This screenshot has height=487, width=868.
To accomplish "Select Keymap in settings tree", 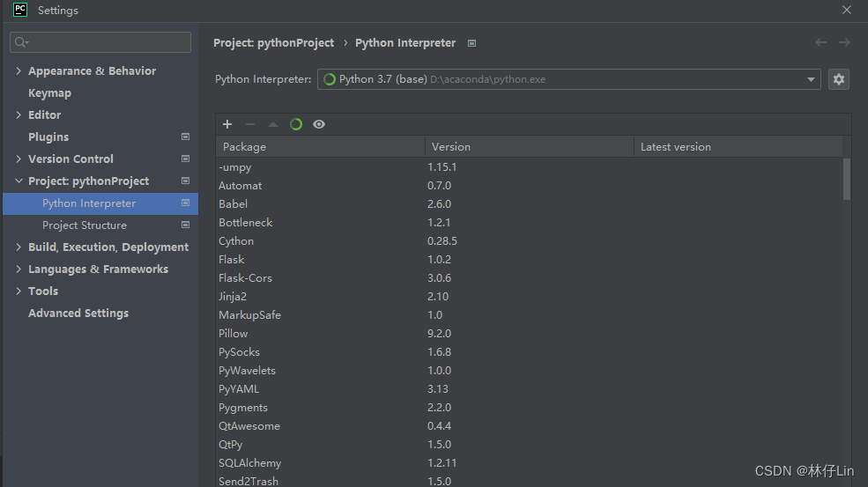I will [50, 93].
